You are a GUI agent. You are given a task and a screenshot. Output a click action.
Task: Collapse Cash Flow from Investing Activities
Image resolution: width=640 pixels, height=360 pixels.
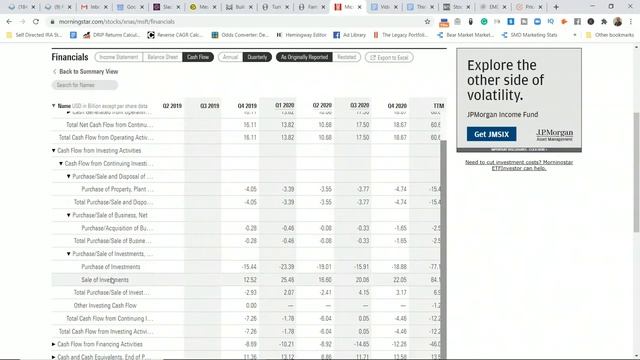[53, 151]
